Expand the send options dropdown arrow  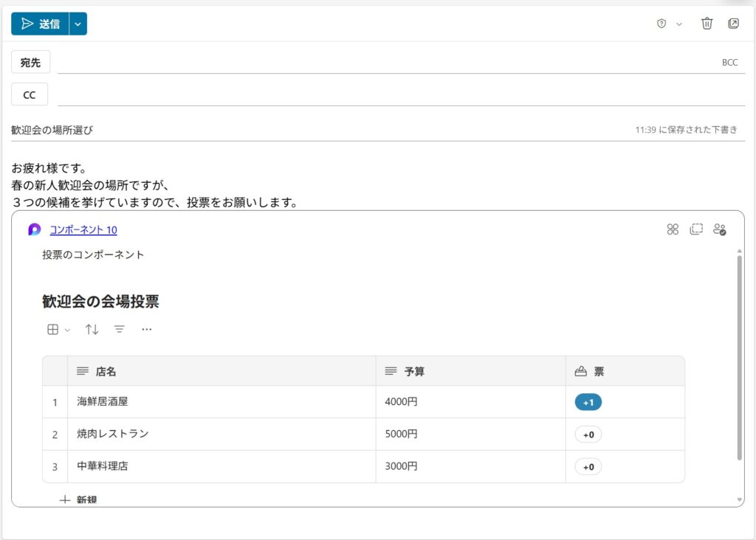coord(78,24)
